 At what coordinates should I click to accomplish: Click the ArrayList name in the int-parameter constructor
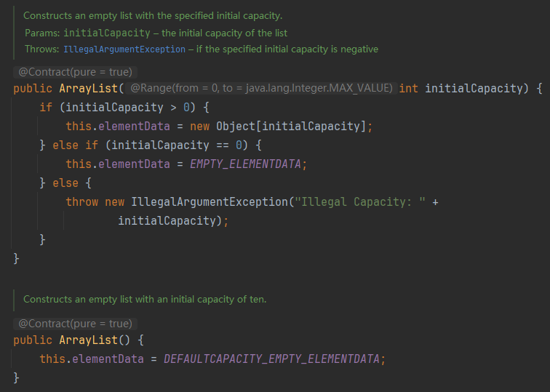coord(89,88)
